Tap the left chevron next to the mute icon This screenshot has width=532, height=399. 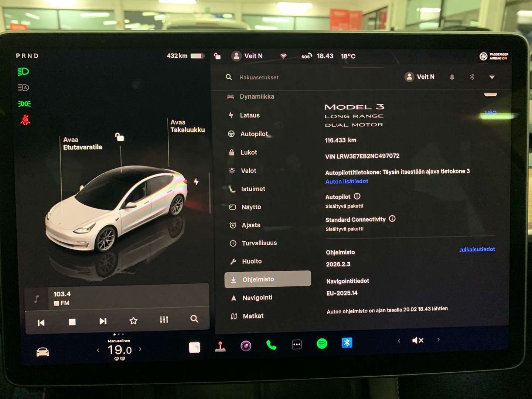399,341
